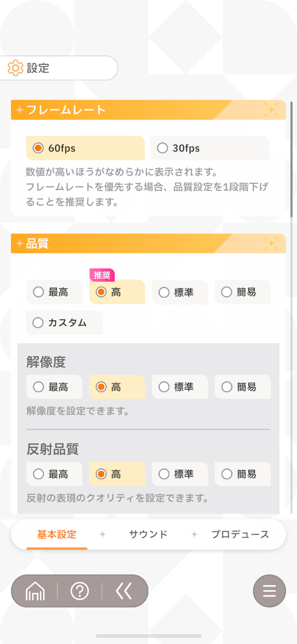The height and width of the screenshot is (644, 297).
Task: Open the 基本設定 tab
Action: (x=57, y=534)
